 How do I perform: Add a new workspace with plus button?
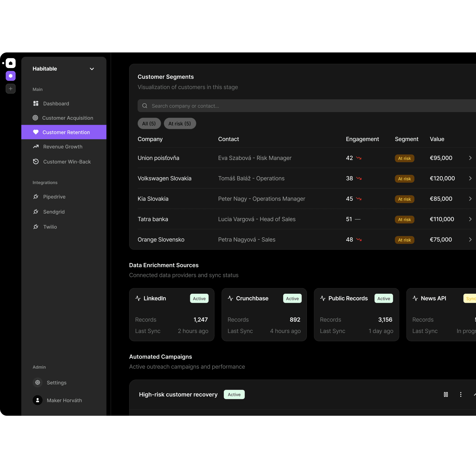(10, 88)
